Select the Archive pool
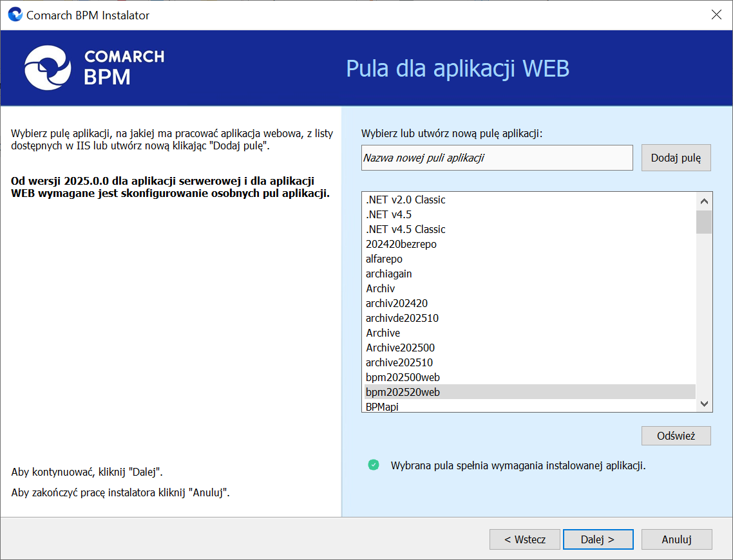This screenshot has height=560, width=733. pos(530,333)
